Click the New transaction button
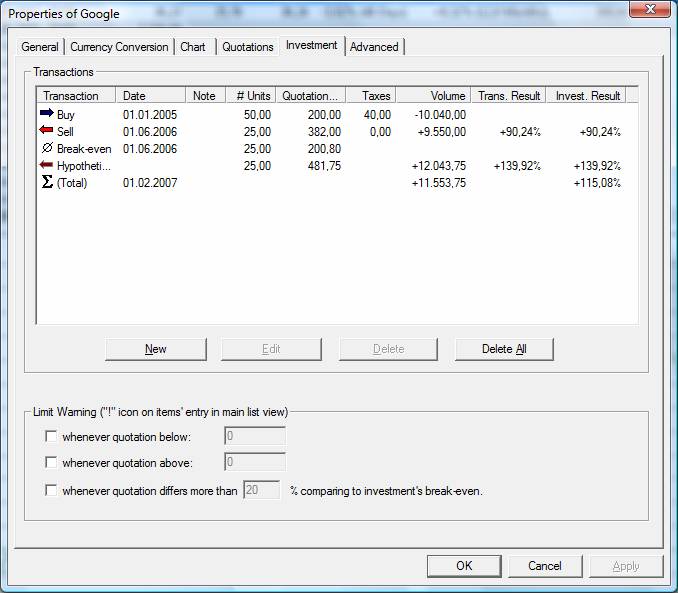Viewport: 678px width, 593px height. coord(156,349)
